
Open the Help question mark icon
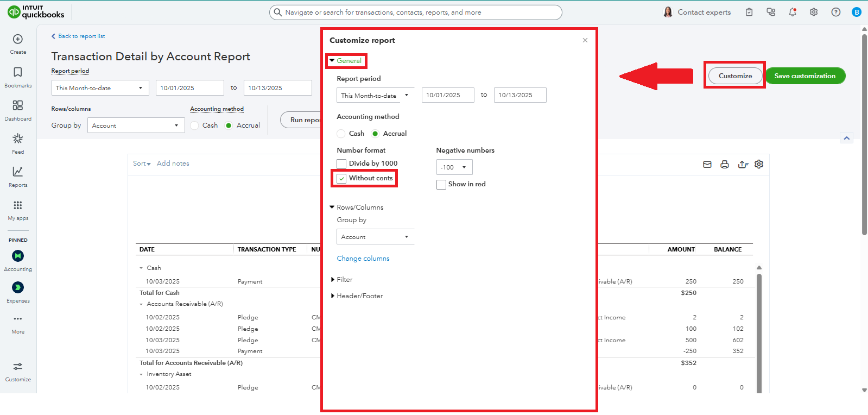tap(835, 12)
